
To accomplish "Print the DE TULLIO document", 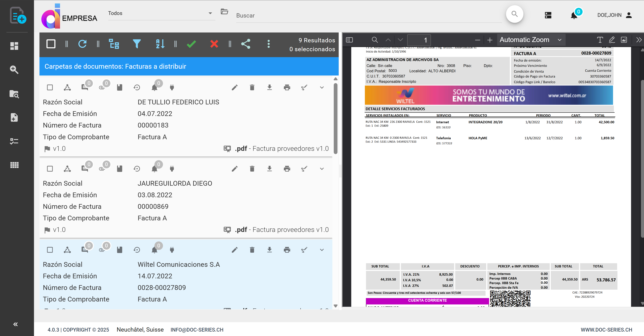I will [x=287, y=88].
